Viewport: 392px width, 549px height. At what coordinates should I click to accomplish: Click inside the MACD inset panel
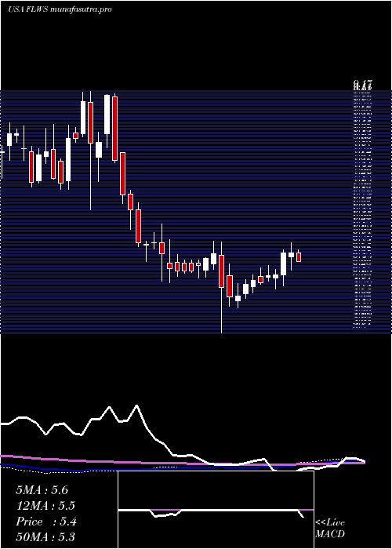click(x=216, y=510)
